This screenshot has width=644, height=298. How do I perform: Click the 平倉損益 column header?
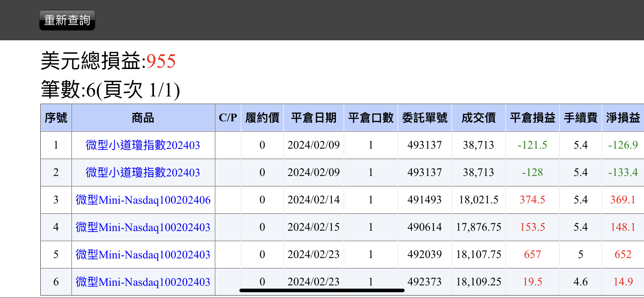pos(533,118)
